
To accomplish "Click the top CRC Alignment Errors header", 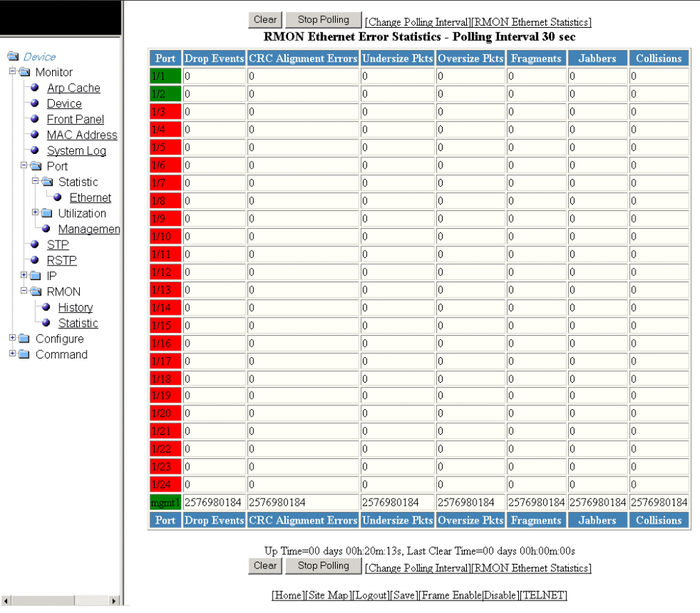I will [303, 58].
